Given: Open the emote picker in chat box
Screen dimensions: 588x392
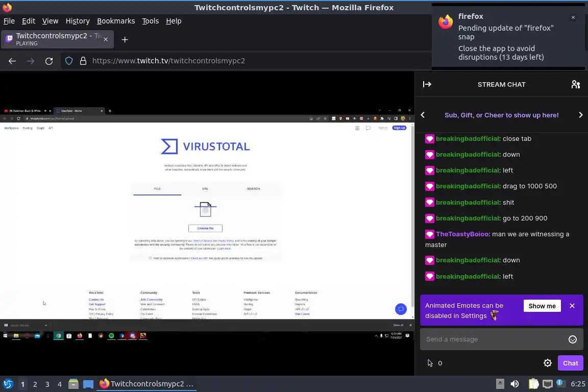Looking at the screenshot, I should pyautogui.click(x=573, y=339).
